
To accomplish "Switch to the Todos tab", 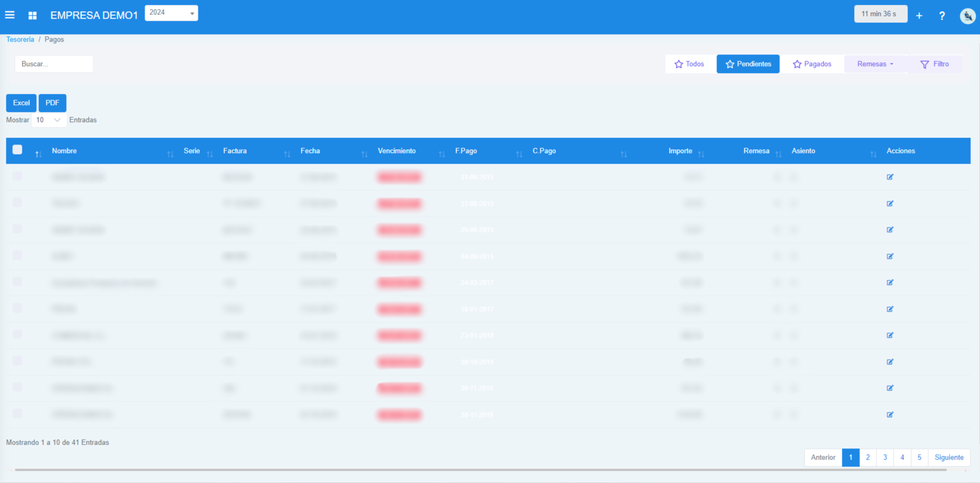I will (689, 64).
